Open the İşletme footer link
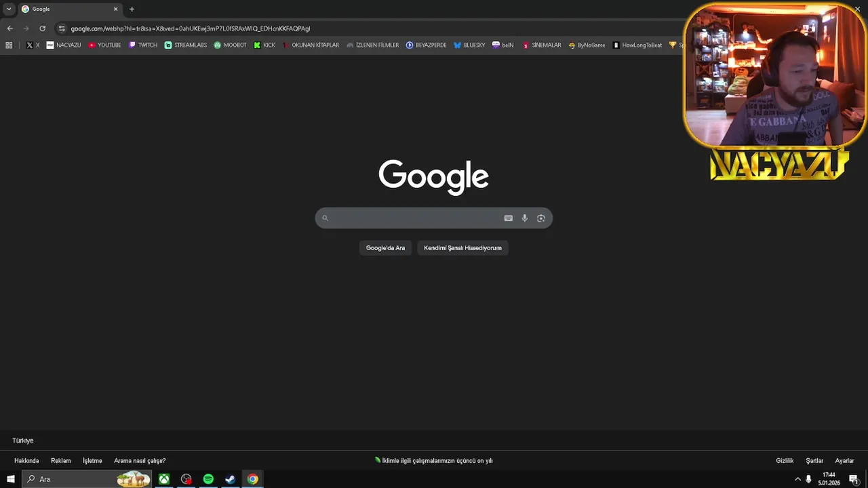This screenshot has height=488, width=868. 92,461
